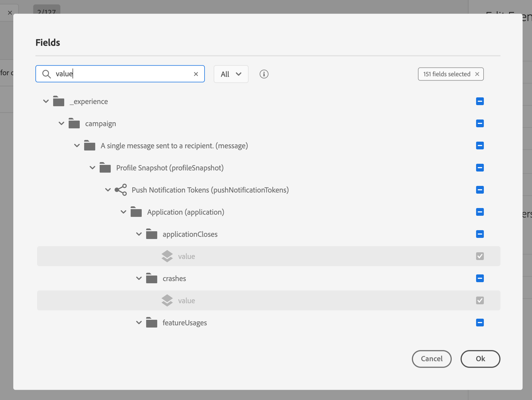Collapse the A single message node
Viewport: 532px width, 400px height.
77,146
